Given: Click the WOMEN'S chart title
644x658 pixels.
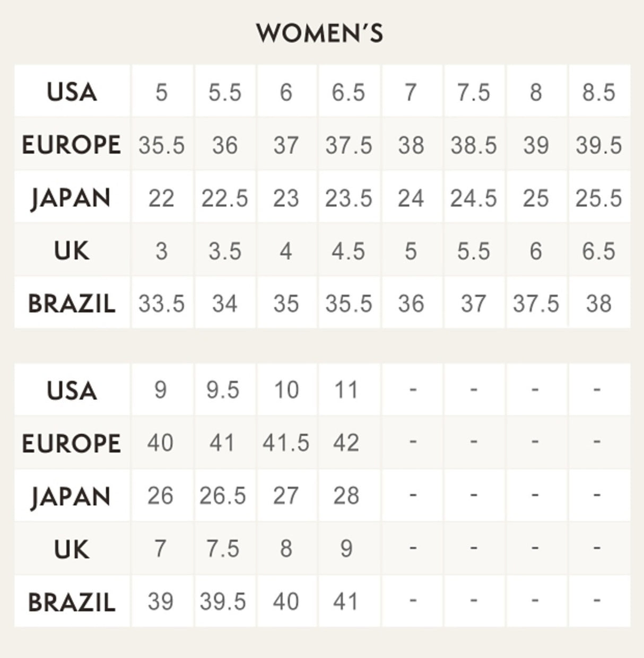Looking at the screenshot, I should coord(319,33).
